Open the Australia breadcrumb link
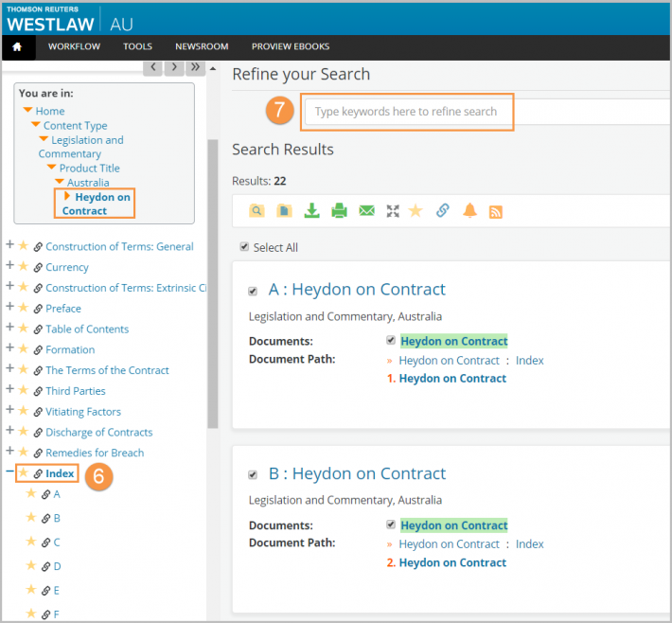The height and width of the screenshot is (623, 672). pos(88,183)
